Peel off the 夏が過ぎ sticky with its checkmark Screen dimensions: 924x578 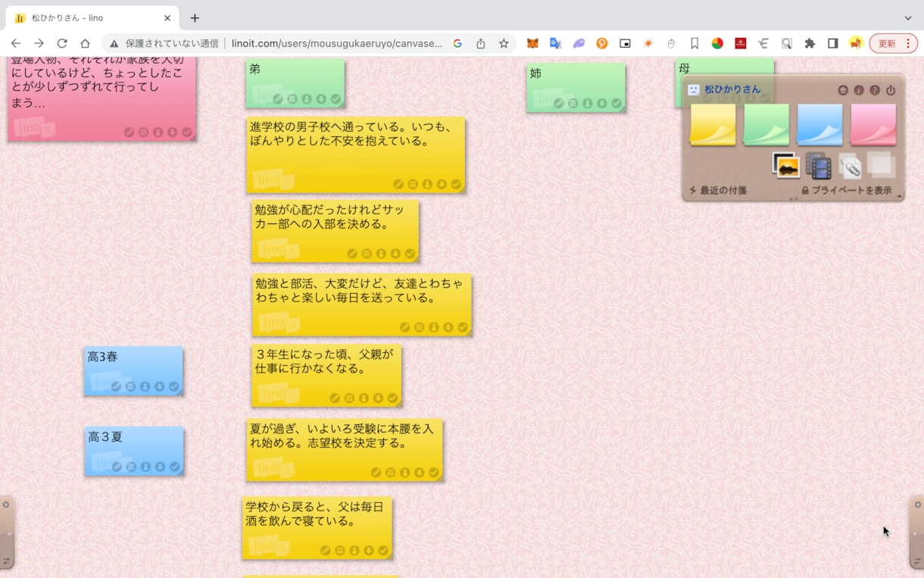[434, 472]
